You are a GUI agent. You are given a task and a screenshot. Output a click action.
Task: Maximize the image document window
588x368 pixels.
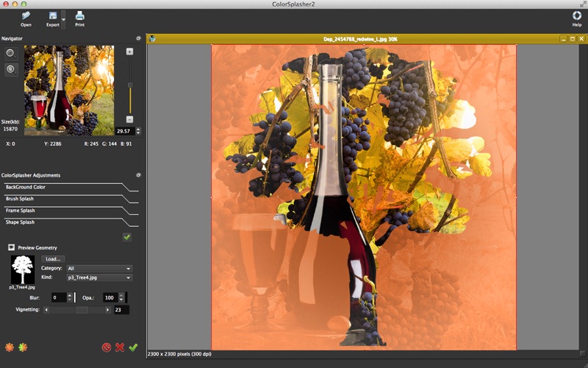(x=573, y=39)
